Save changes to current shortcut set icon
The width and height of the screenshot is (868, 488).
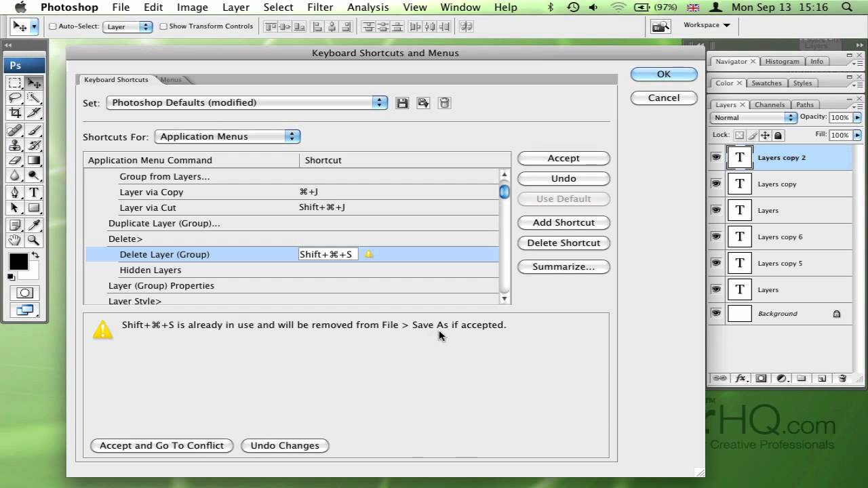click(402, 103)
